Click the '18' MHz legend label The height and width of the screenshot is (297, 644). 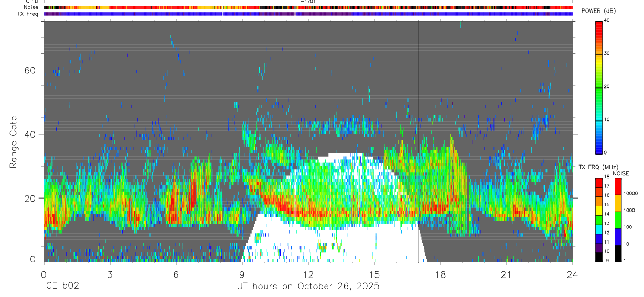coord(607,177)
